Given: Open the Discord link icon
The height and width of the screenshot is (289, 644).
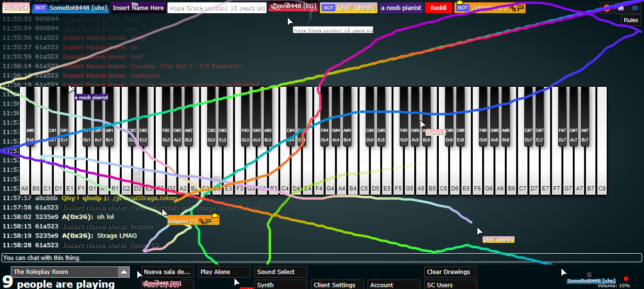Looking at the screenshot, I should point(620,8).
